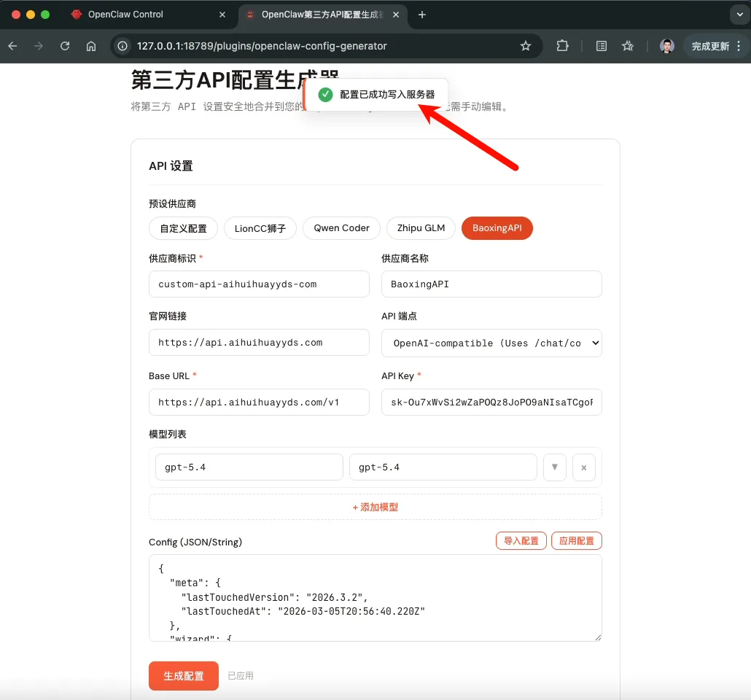Edit the Base URL field
This screenshot has width=751, height=700.
[x=259, y=402]
